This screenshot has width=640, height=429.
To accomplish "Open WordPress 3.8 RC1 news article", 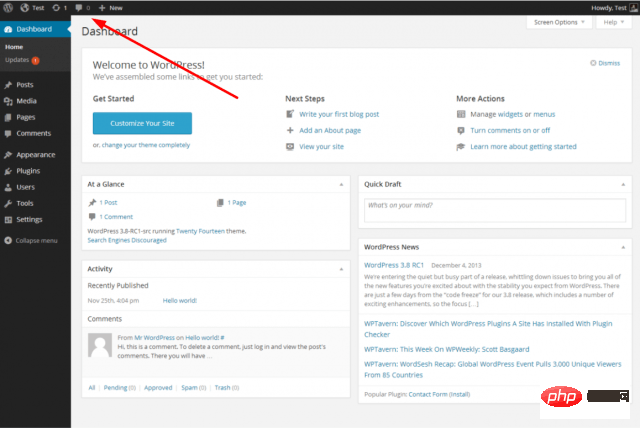I will pos(394,265).
